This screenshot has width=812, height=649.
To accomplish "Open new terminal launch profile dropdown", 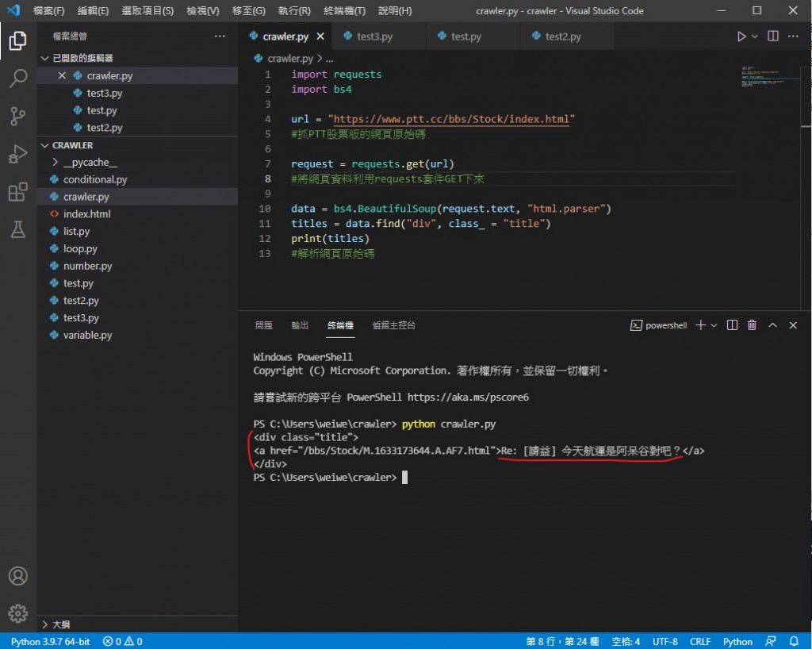I will (714, 325).
